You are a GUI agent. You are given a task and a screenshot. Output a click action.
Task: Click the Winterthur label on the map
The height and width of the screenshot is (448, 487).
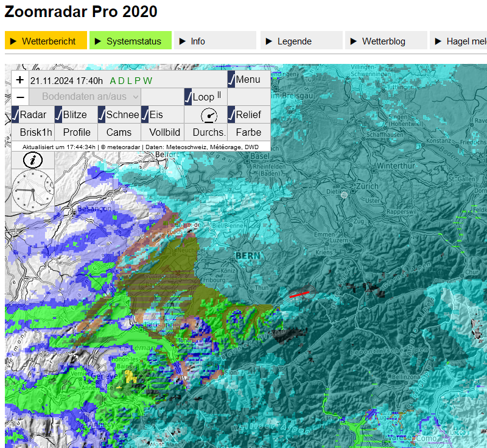pos(396,166)
